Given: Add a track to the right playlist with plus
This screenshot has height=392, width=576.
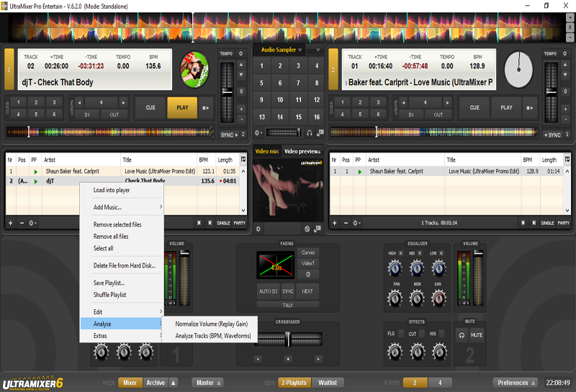Looking at the screenshot, I should [335, 223].
